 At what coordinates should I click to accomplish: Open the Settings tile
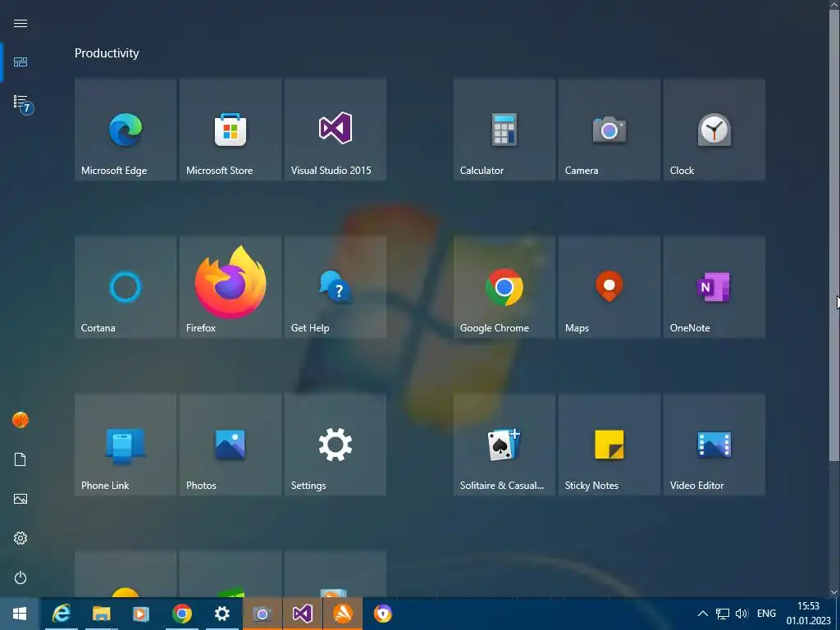click(x=336, y=445)
